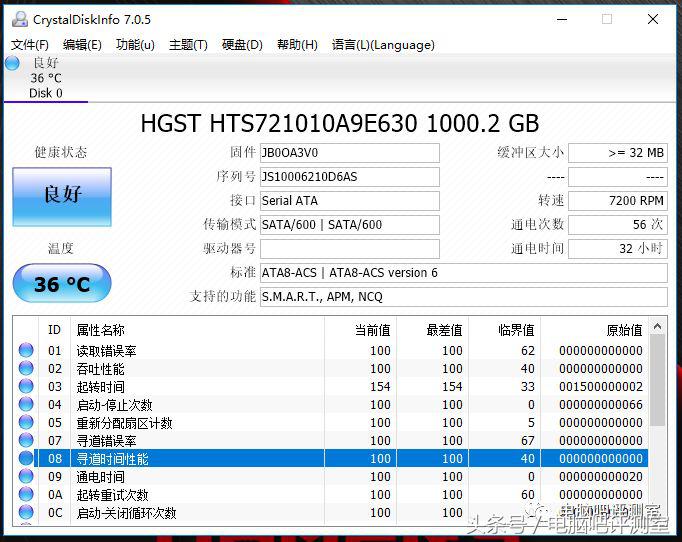Click raw value 000000000020
Viewport: 682px width, 542px height.
pos(601,477)
